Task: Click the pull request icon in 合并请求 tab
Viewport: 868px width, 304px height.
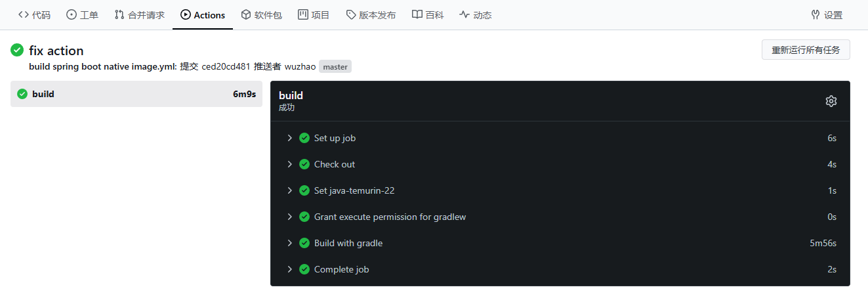Action: (119, 14)
